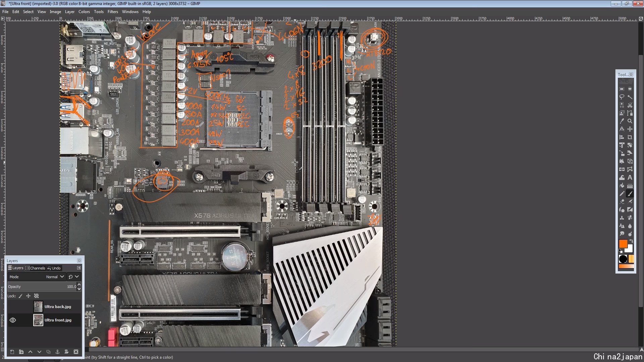
Task: Activate the Handle Transform tool
Action: coord(622,162)
